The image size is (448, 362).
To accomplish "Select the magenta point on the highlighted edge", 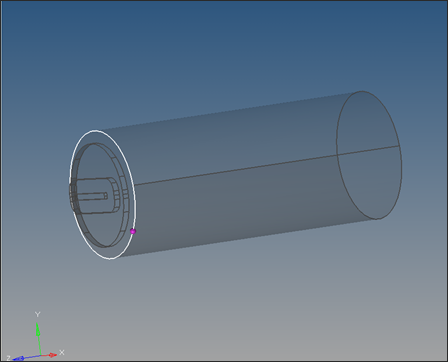I will pyautogui.click(x=133, y=231).
